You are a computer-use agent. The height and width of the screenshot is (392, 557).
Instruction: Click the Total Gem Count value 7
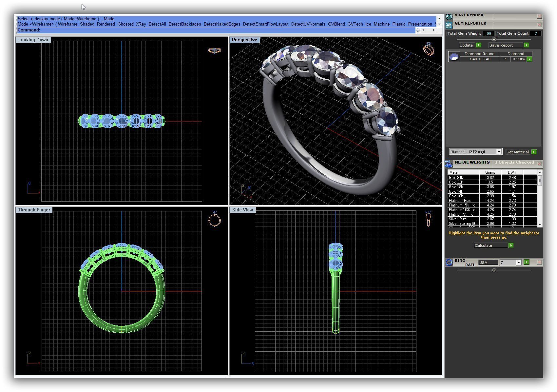click(x=536, y=33)
